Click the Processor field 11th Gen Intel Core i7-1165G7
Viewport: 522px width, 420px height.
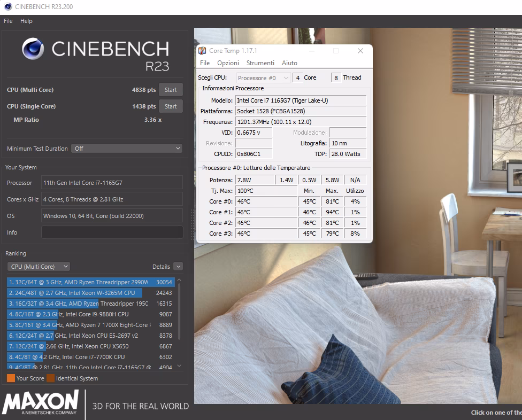coord(112,183)
